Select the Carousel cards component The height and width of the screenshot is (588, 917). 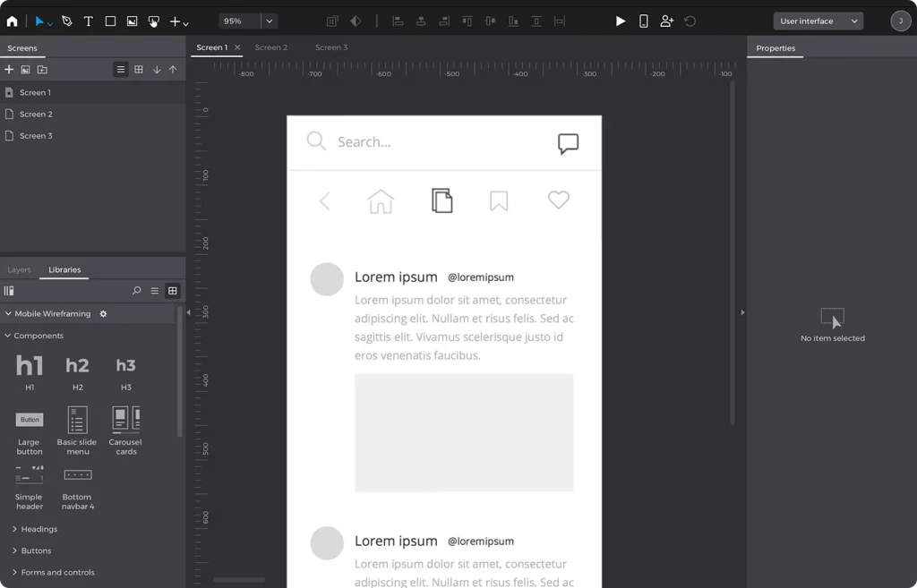[125, 430]
